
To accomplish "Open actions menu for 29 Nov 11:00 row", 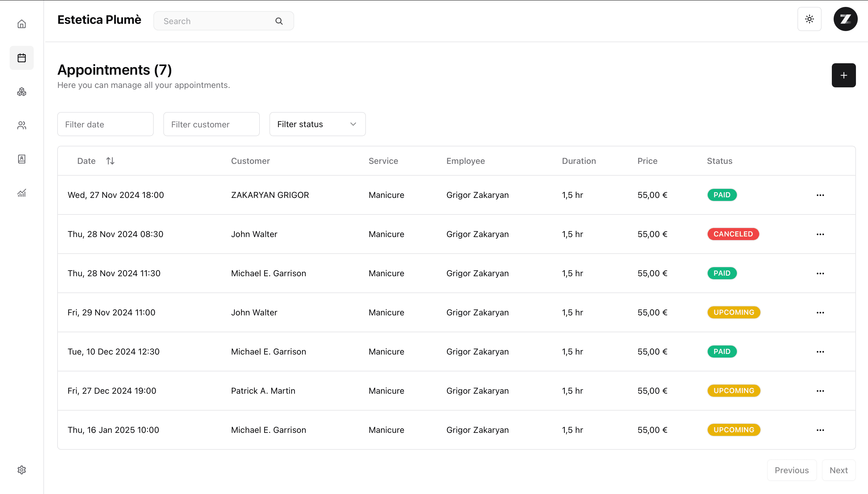I will [x=820, y=312].
